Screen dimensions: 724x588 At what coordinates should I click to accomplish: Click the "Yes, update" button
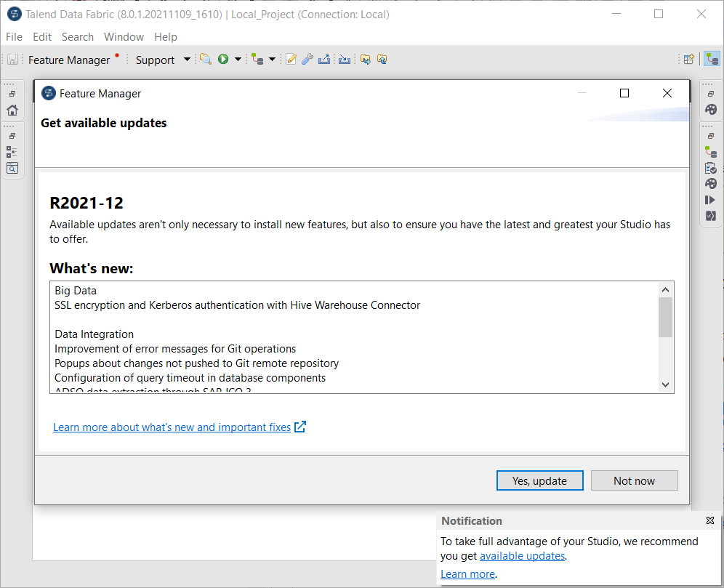(x=540, y=480)
